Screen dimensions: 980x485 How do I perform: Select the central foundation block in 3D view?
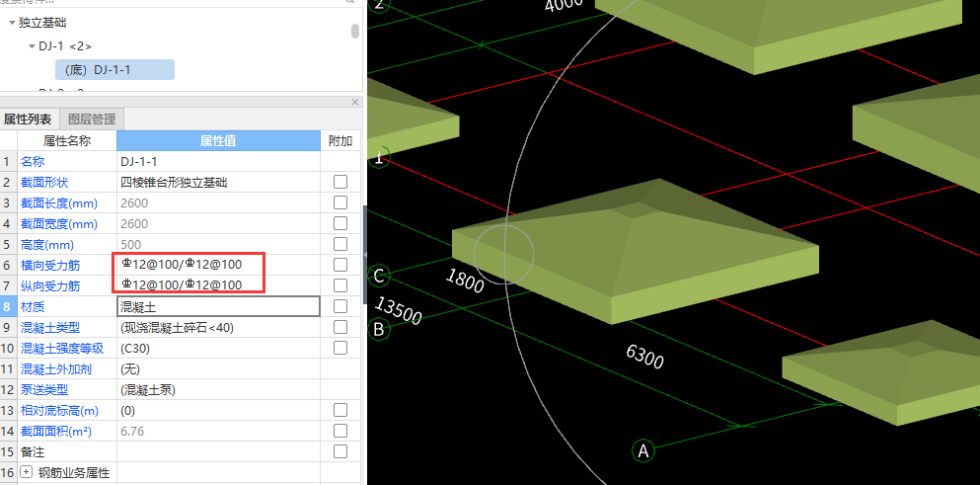tap(635, 250)
